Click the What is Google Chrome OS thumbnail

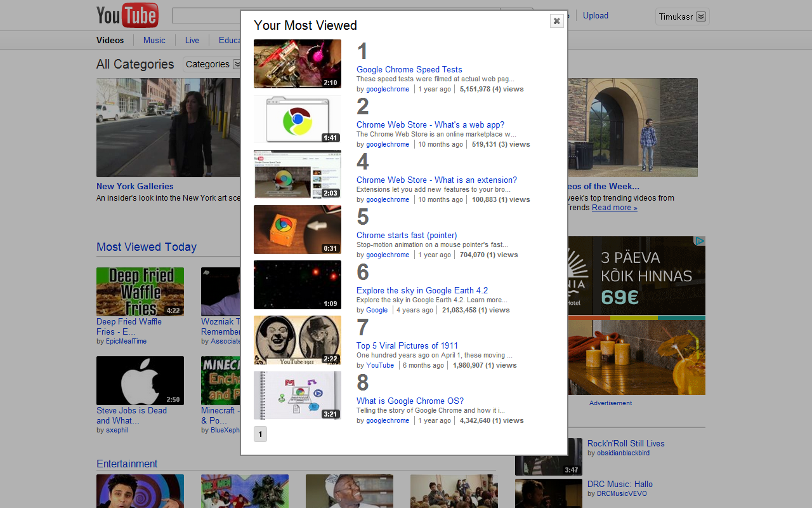tap(298, 395)
